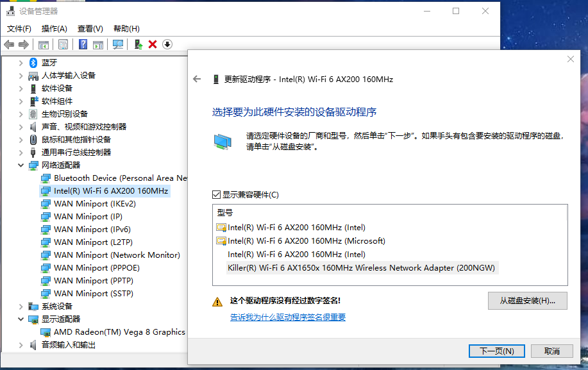Choose the AX200 (Intel) driver lacking certificate icon
Screen dimensions: 588x370
[297, 254]
